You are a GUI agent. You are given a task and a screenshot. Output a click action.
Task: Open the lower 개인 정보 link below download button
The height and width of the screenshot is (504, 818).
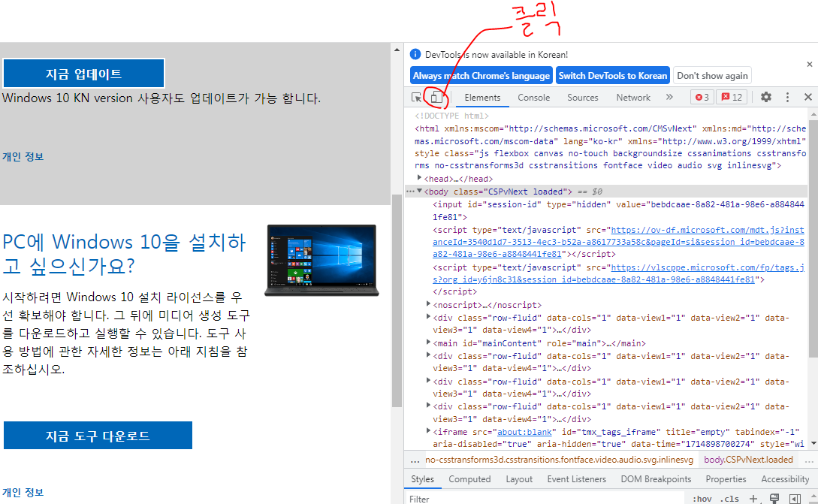[x=23, y=492]
